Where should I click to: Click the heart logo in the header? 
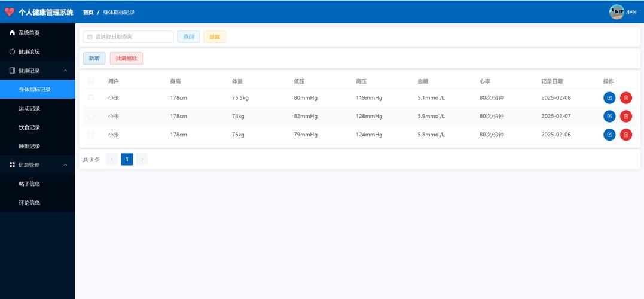pos(9,12)
